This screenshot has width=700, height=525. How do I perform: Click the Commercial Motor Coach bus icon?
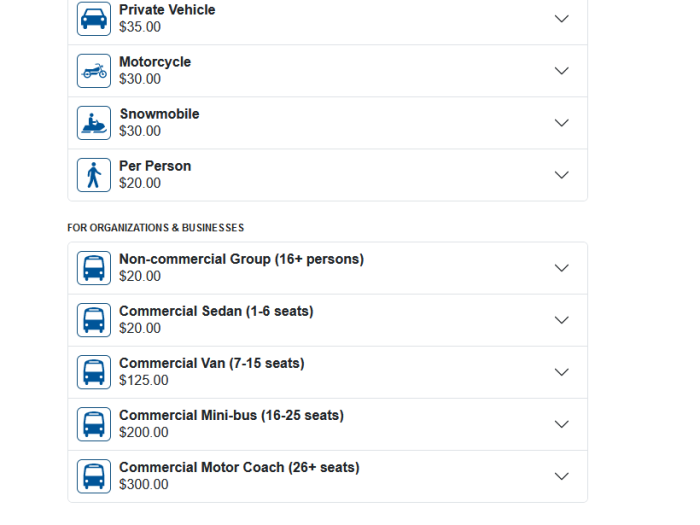click(x=94, y=476)
